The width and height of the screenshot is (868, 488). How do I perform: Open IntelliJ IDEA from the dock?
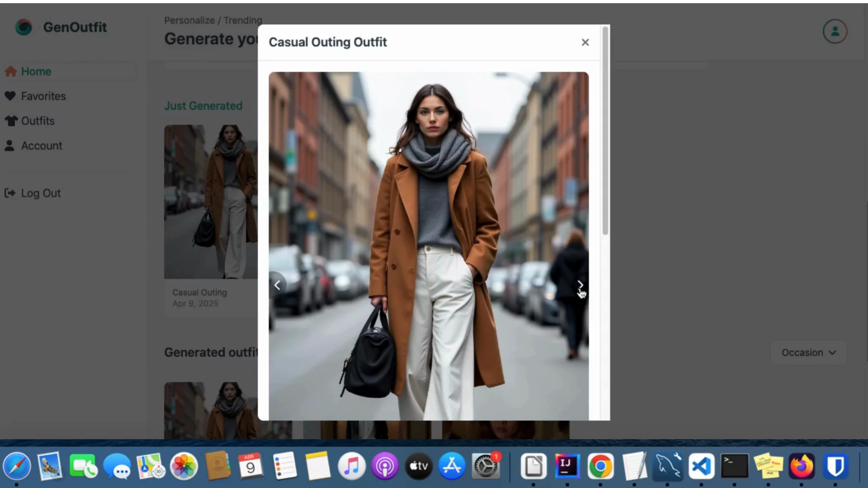[x=567, y=466]
